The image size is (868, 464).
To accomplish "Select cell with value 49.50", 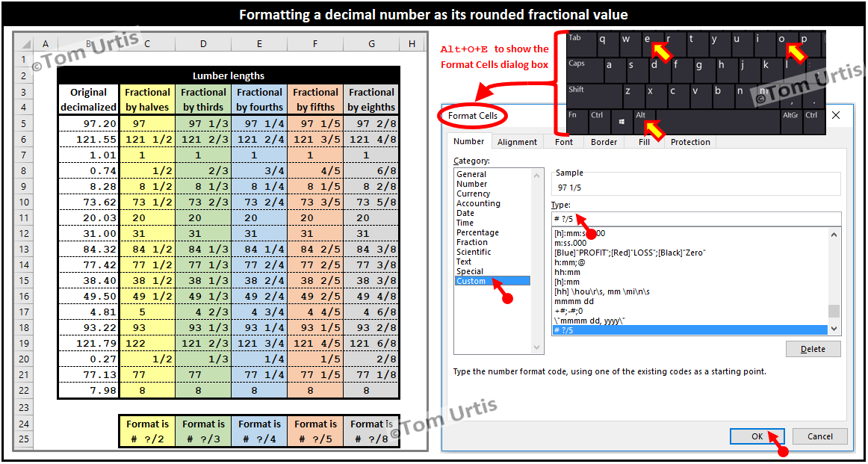I will click(88, 296).
